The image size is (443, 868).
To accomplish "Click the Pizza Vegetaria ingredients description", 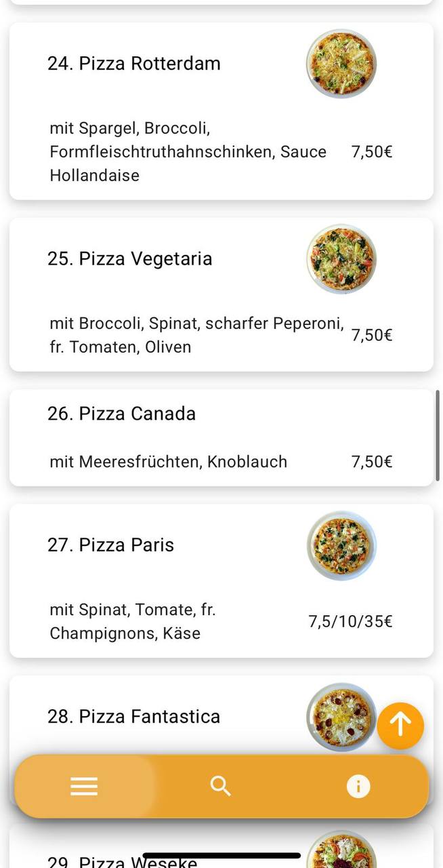I will tap(196, 335).
